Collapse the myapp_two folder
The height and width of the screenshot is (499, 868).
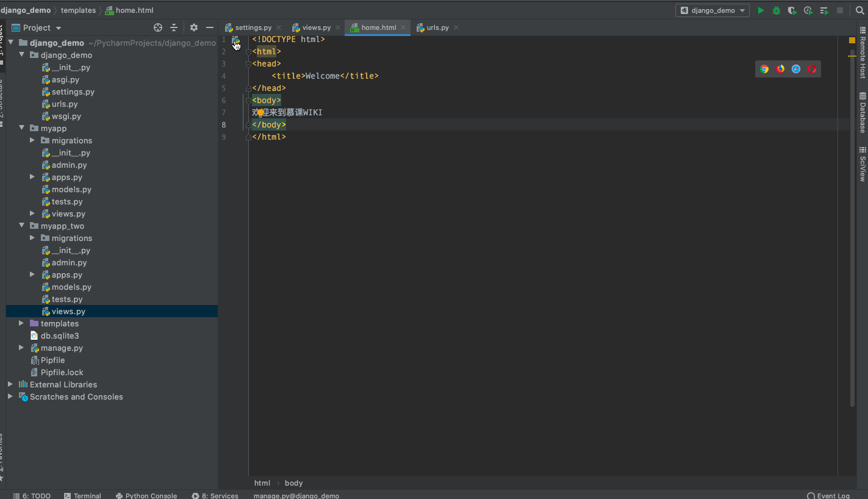pyautogui.click(x=21, y=226)
